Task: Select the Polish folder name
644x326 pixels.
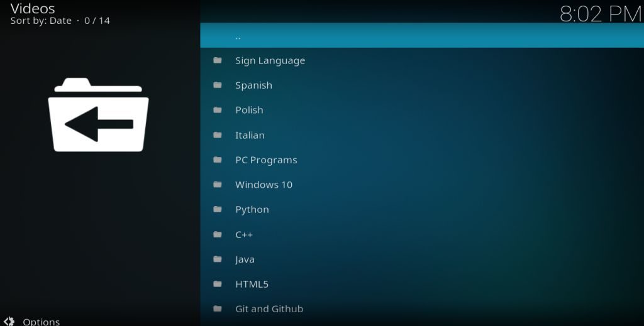Action: tap(249, 110)
